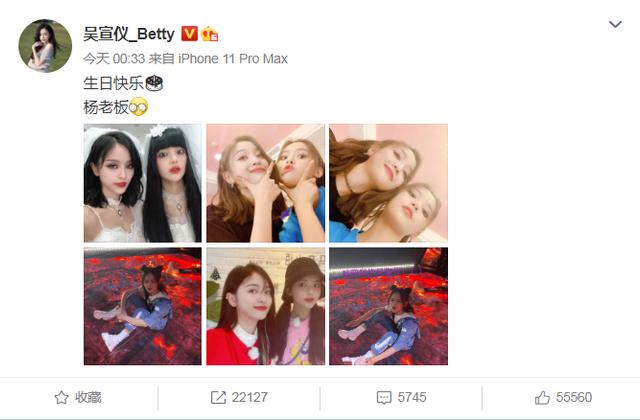Open the circular profile avatar photo
This screenshot has height=420, width=640.
pos(45,45)
